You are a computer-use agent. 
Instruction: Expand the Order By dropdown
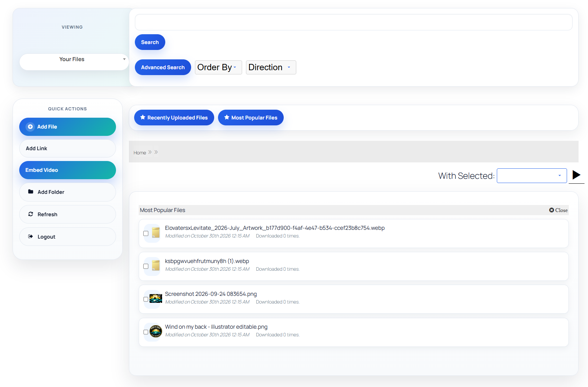click(218, 67)
